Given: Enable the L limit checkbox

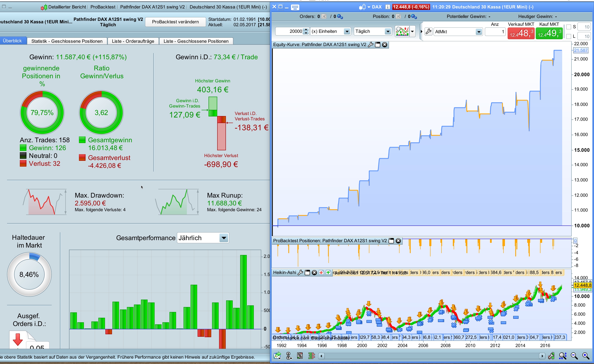Looking at the screenshot, I should 569,36.
